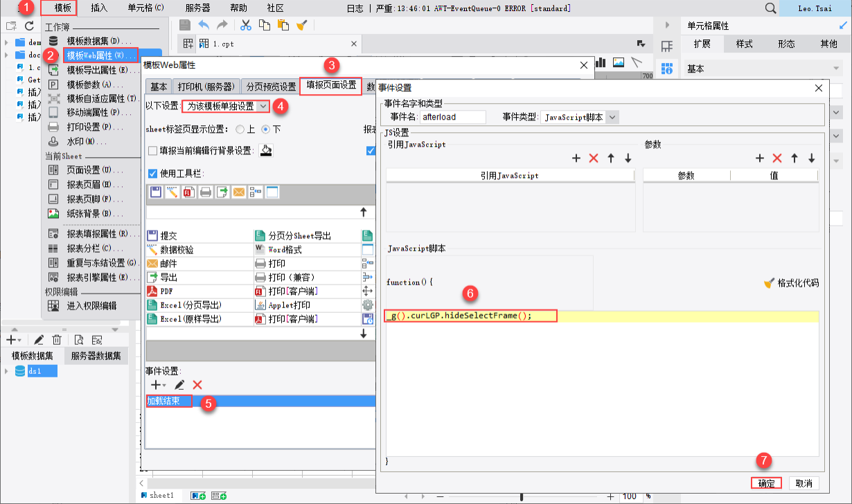Switch to 填报页面设置 tab
This screenshot has height=504, width=852.
click(330, 86)
